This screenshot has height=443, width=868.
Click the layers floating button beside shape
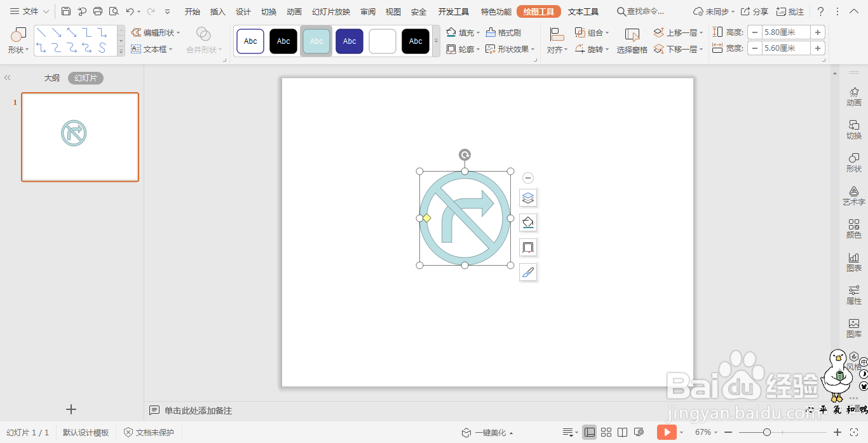point(528,198)
